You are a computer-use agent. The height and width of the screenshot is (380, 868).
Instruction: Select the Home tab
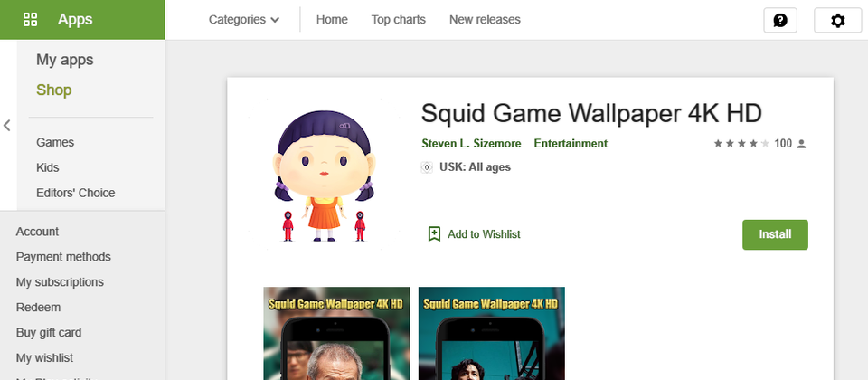click(332, 19)
